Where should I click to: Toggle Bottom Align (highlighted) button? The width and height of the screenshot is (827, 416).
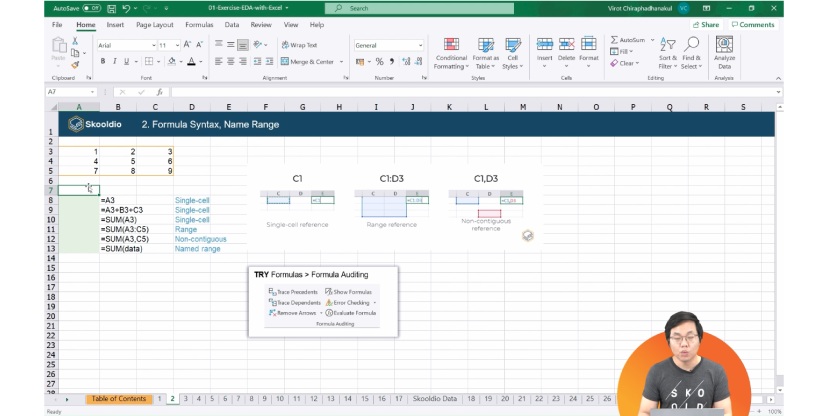pos(243,45)
